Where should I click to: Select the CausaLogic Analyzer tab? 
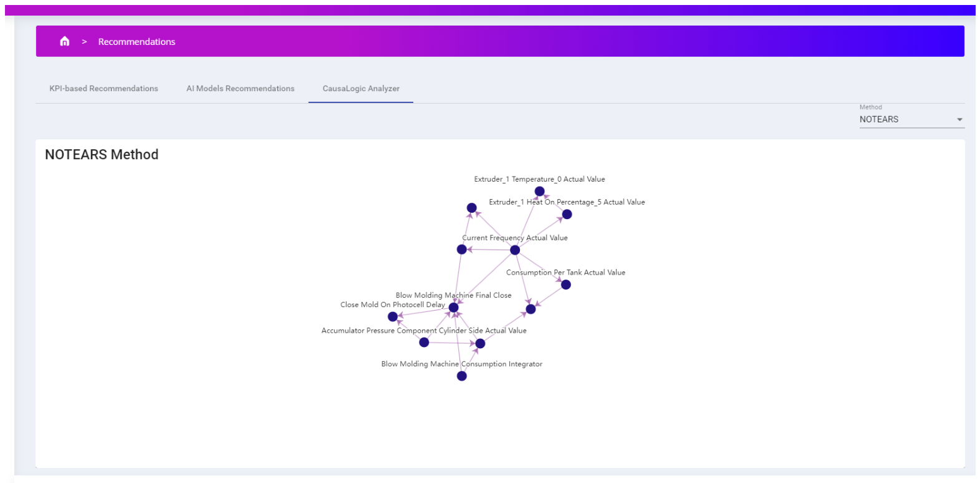pyautogui.click(x=361, y=89)
